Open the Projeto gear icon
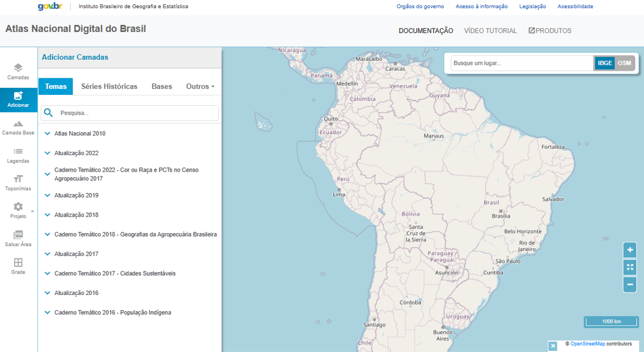 [x=18, y=207]
